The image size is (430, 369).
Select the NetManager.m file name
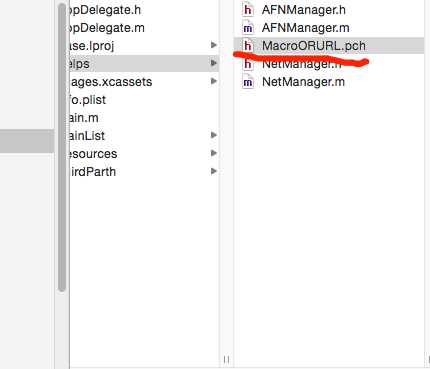[303, 82]
